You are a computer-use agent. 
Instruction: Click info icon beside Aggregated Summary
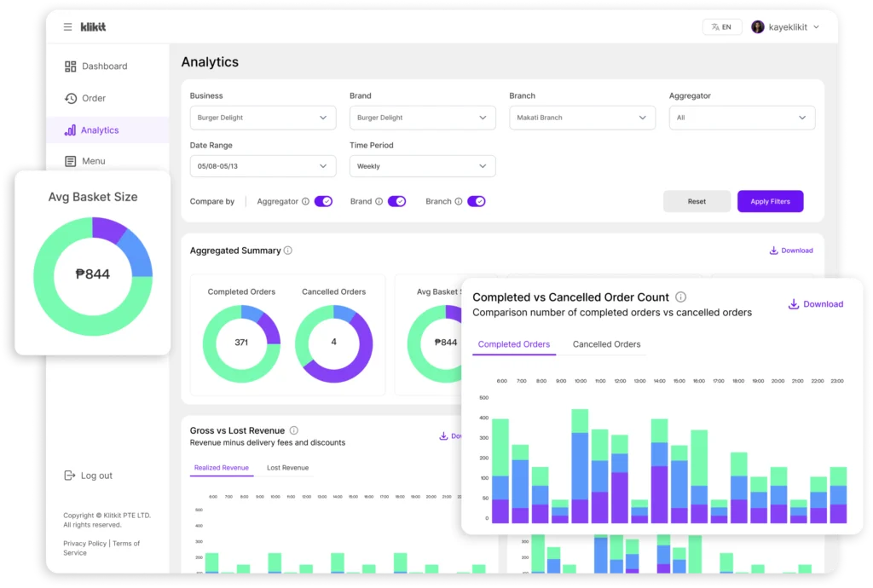[x=288, y=251]
